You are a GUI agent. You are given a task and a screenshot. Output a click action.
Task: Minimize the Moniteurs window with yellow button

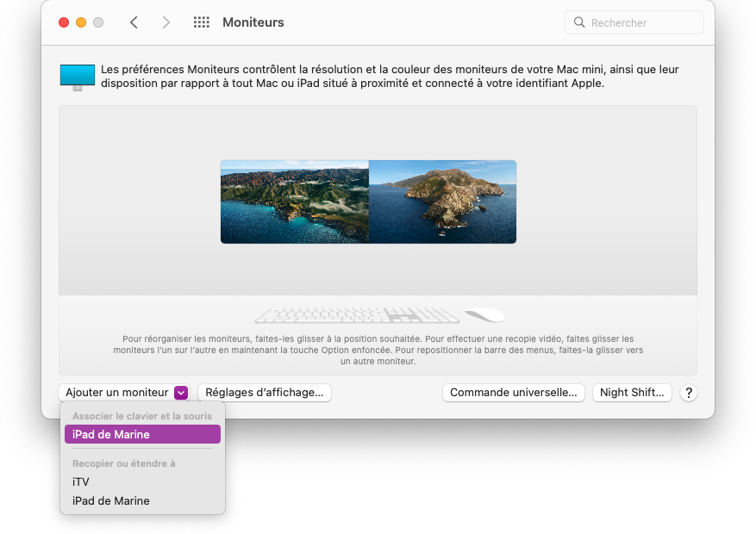[81, 22]
